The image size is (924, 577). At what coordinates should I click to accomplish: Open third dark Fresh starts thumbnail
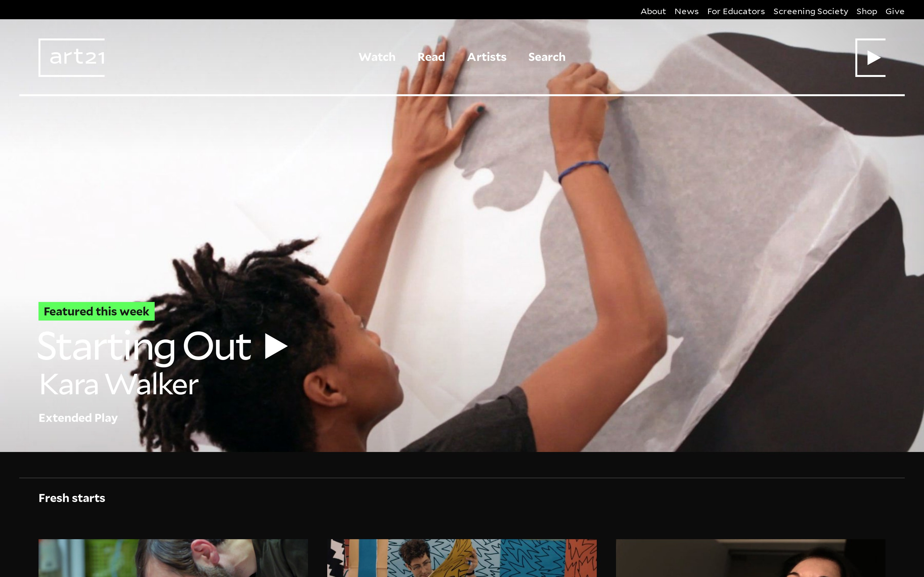750,557
